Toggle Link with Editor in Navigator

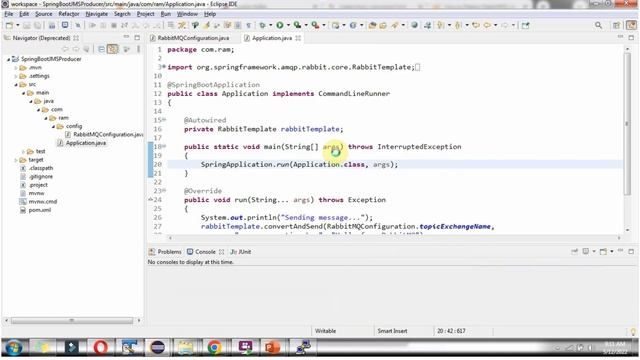113,49
